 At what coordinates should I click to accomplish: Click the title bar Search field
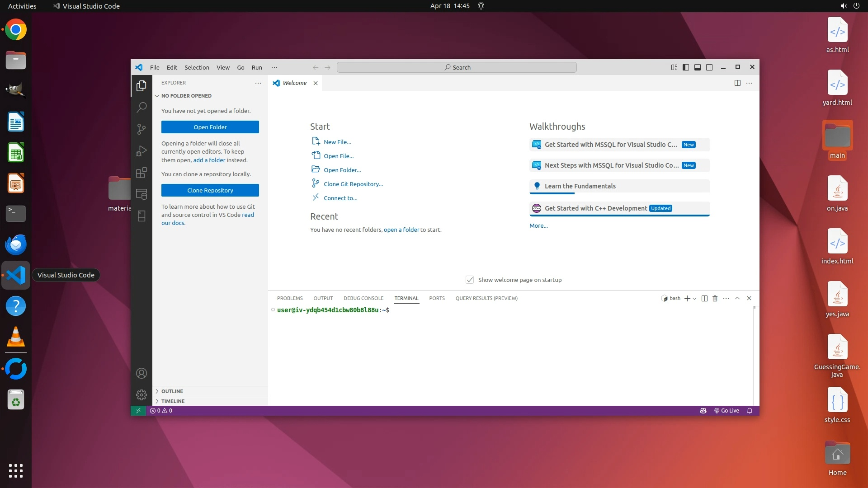[x=457, y=67]
